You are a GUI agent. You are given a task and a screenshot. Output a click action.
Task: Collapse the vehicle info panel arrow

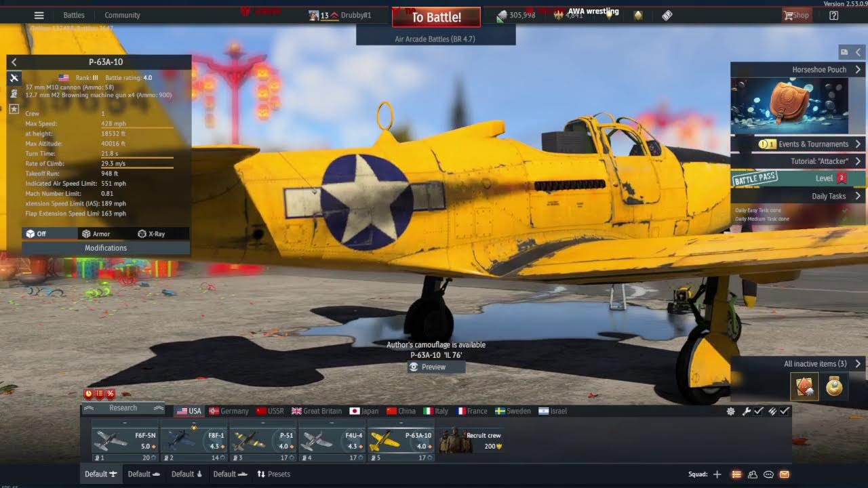(x=14, y=62)
